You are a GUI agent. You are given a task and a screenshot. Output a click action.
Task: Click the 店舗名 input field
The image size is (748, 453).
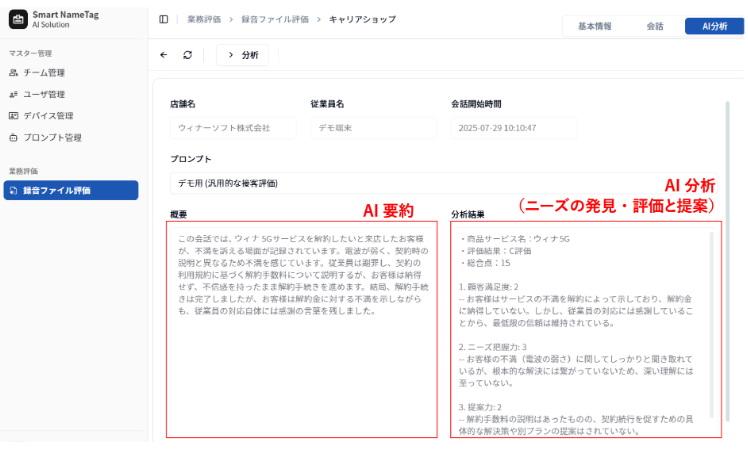pos(233,128)
